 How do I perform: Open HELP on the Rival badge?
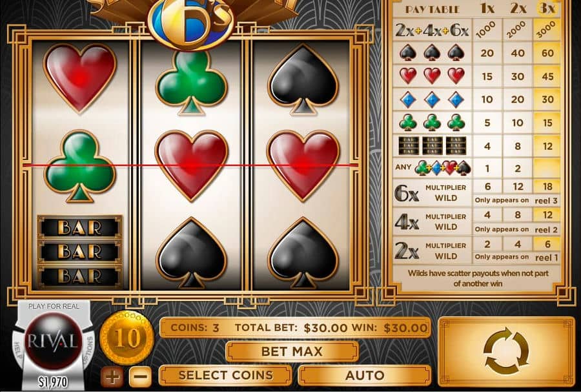coord(18,350)
